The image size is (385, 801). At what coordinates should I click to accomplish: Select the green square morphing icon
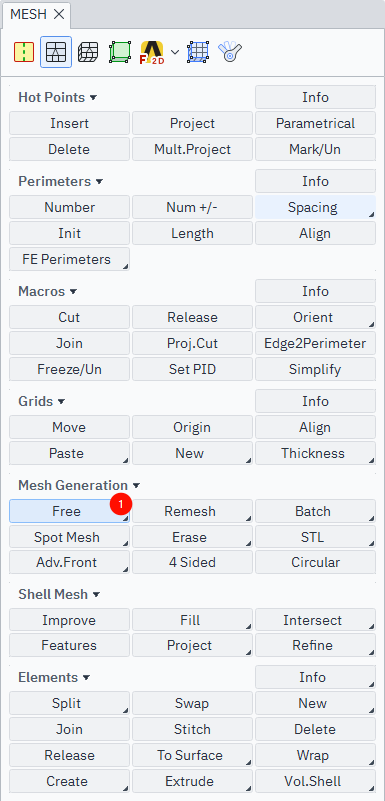pyautogui.click(x=120, y=52)
